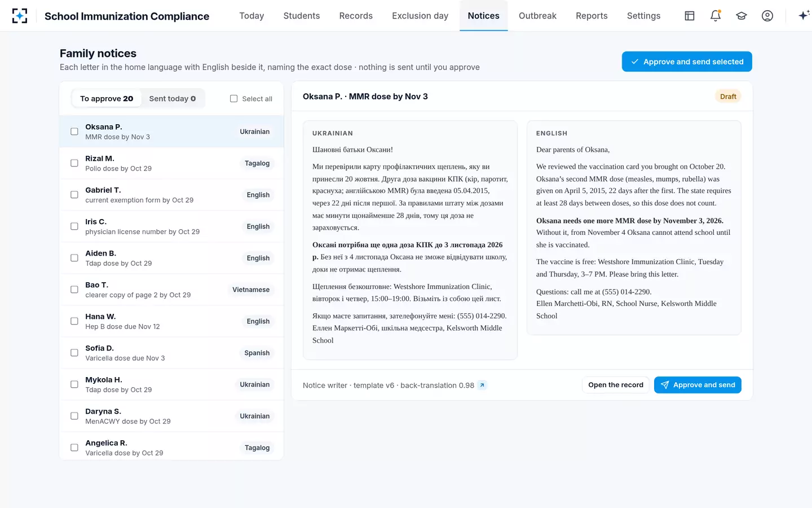812x508 pixels.
Task: Open the table layout icon in header
Action: (690, 16)
